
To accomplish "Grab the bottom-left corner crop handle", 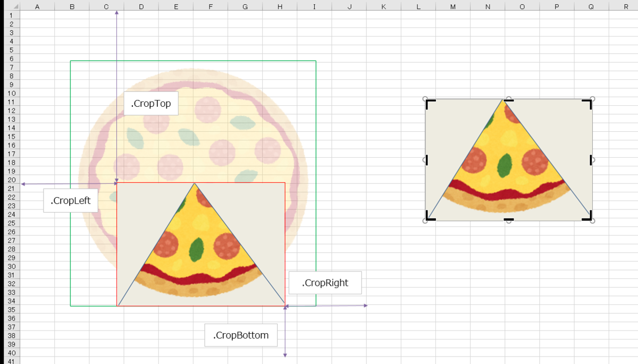I will tap(430, 216).
